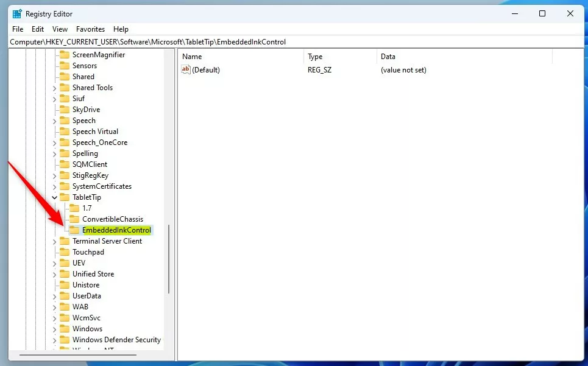
Task: Open the View menu
Action: coord(60,29)
